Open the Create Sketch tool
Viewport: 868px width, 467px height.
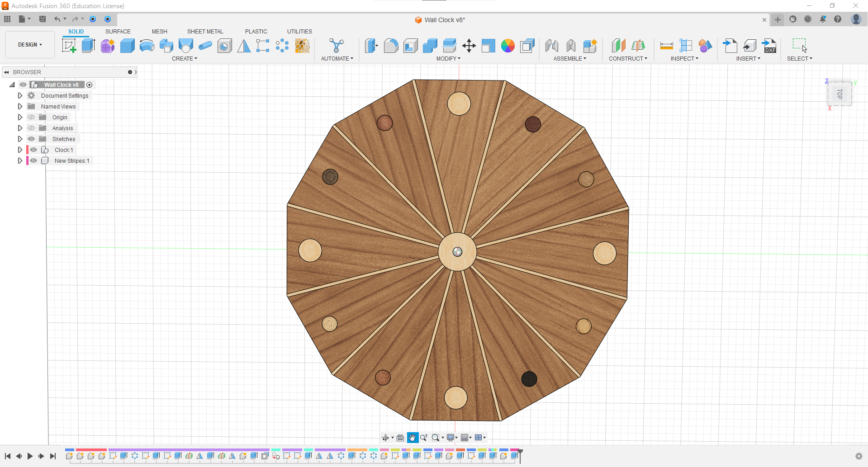[69, 45]
